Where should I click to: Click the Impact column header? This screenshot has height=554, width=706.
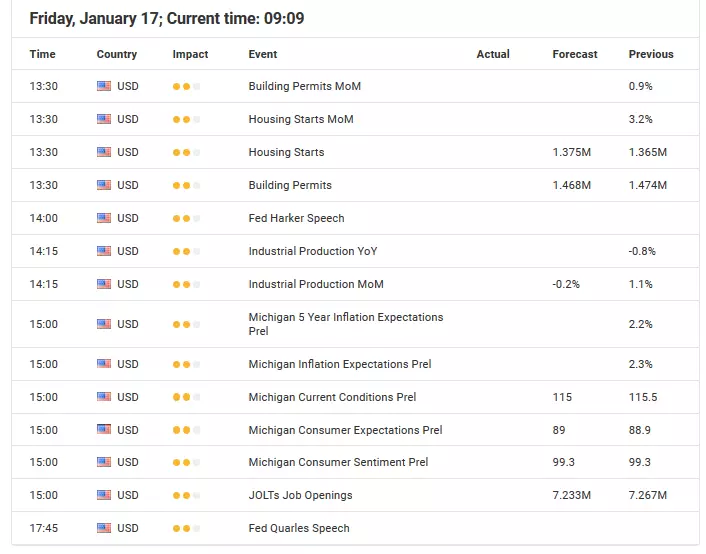(190, 54)
